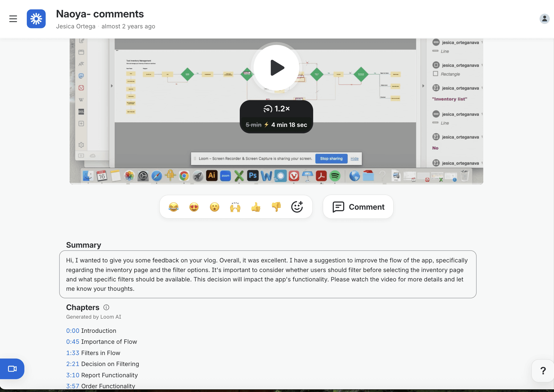554x392 pixels.
Task: Click the Comment button
Action: click(x=358, y=207)
